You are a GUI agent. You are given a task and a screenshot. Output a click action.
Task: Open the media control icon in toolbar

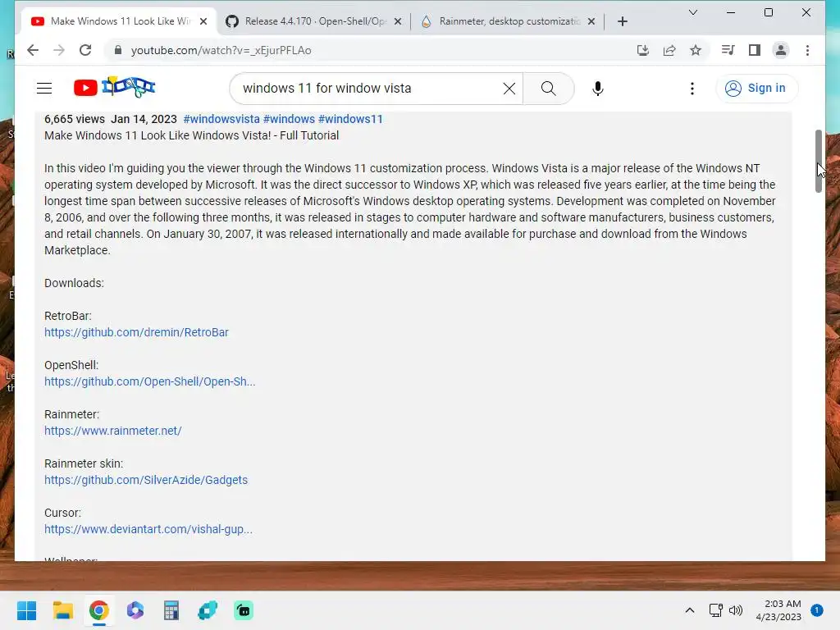[728, 50]
